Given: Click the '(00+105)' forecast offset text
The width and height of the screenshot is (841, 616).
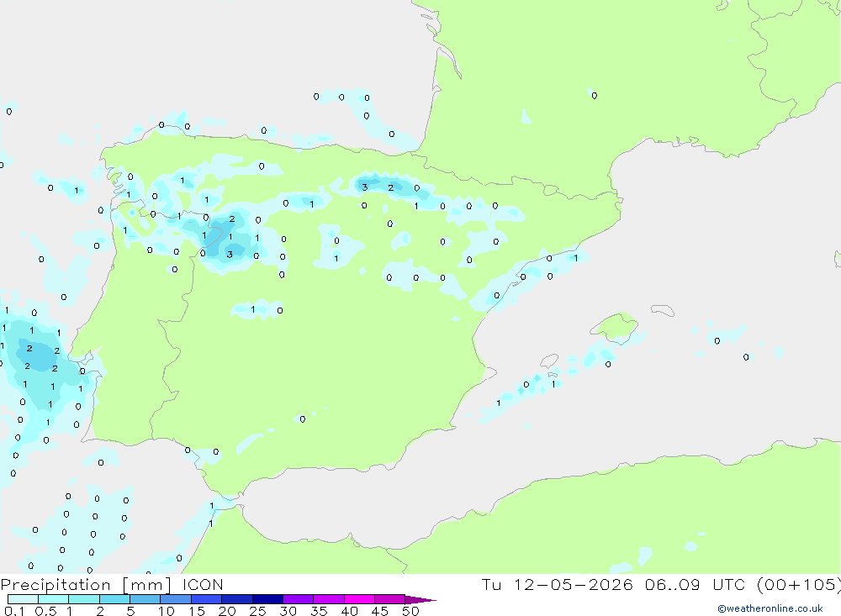Looking at the screenshot, I should point(798,585).
